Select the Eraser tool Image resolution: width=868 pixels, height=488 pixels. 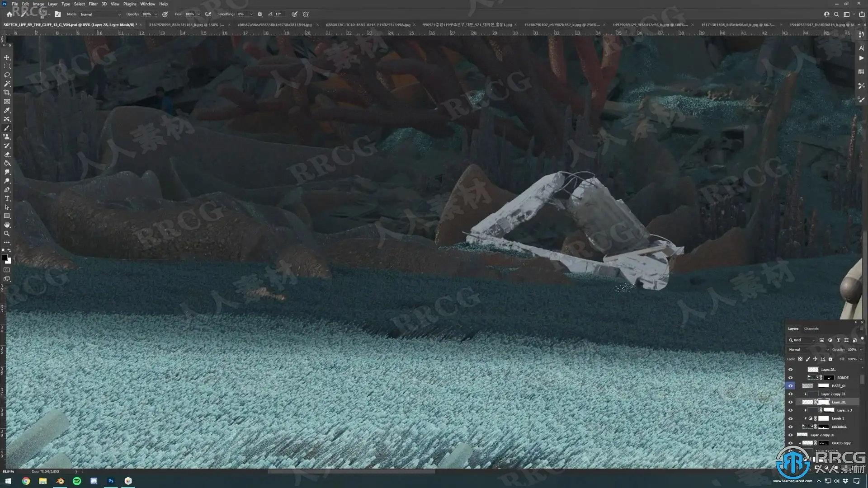coord(7,155)
